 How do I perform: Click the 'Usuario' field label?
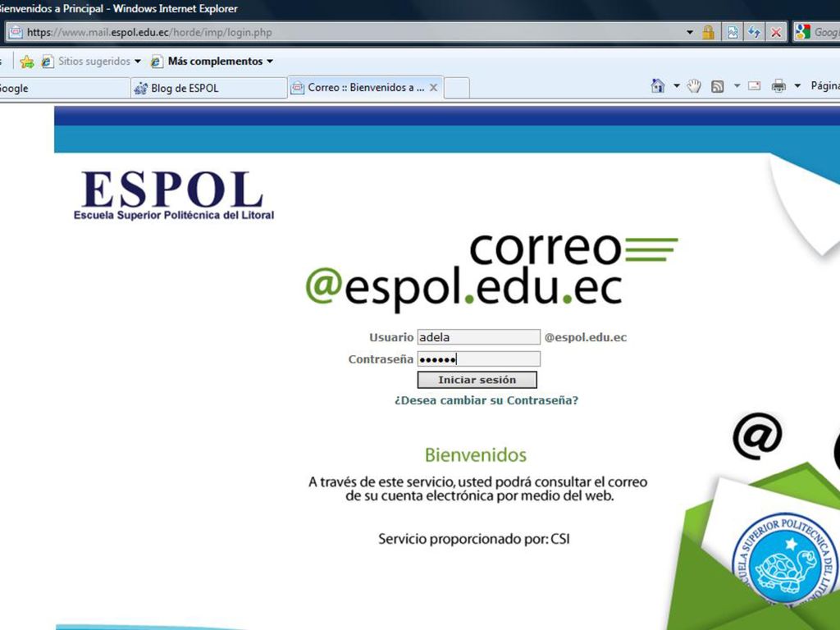(391, 337)
